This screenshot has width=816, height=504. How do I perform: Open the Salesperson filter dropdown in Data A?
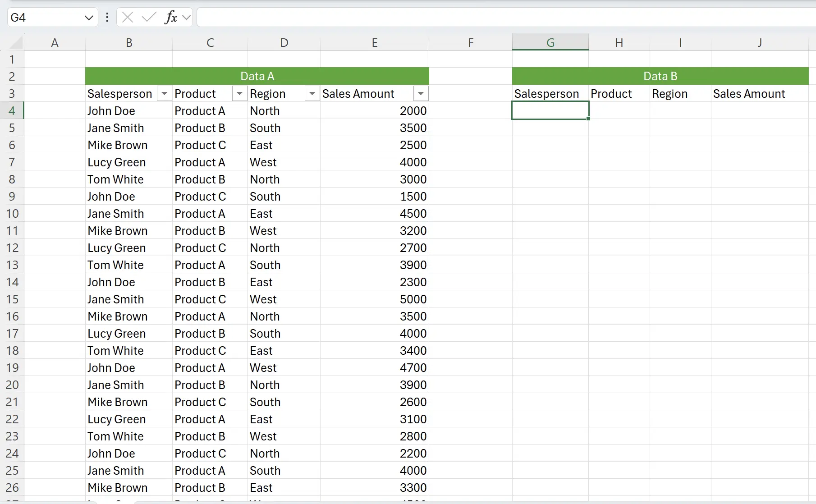coord(164,94)
